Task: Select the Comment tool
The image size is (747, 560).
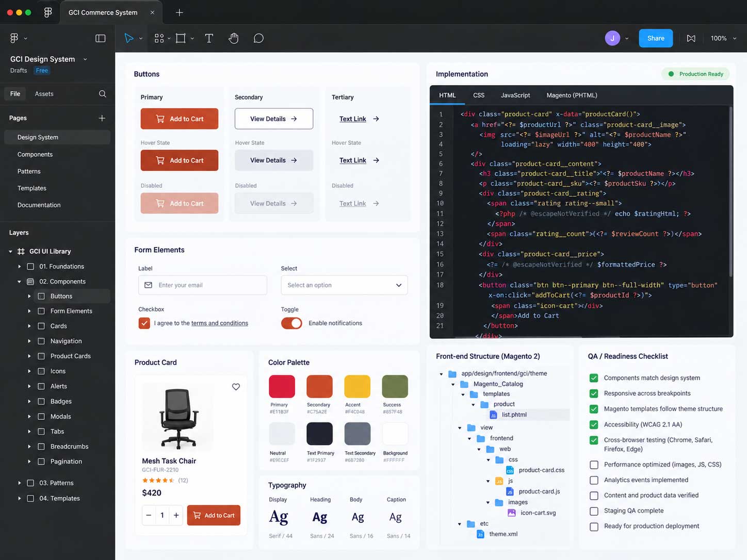Action: click(x=258, y=38)
